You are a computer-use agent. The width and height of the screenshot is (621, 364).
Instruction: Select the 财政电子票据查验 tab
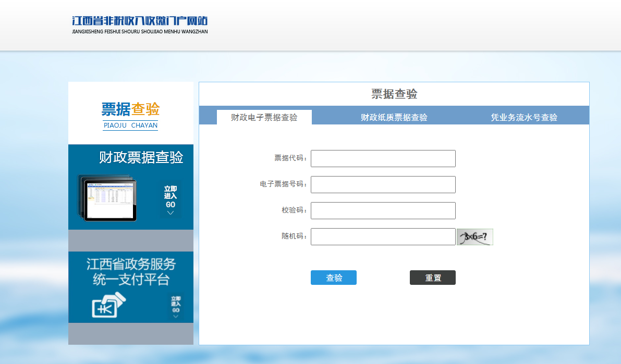coord(264,118)
